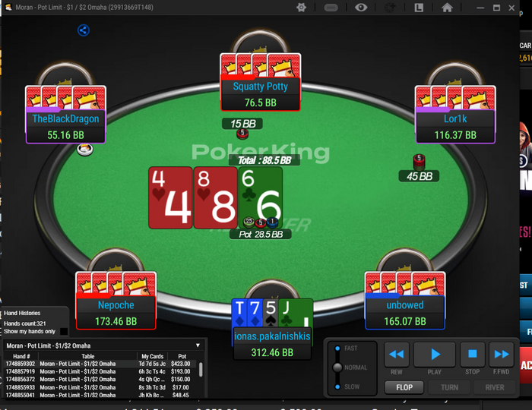This screenshot has height=410, width=532.
Task: Jump to the TURN street
Action: tap(449, 387)
